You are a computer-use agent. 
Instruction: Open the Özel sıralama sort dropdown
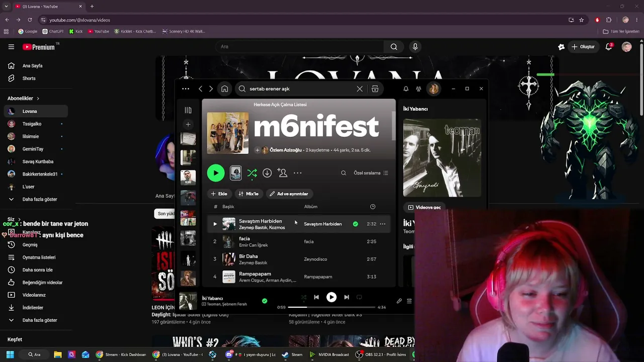click(371, 173)
